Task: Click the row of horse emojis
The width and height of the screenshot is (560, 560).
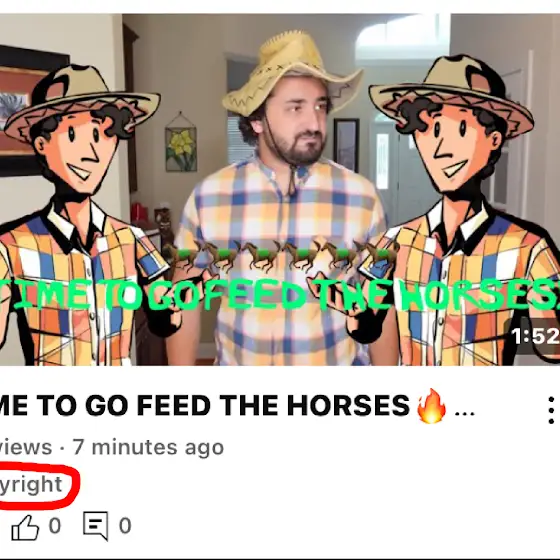Action: coord(282,256)
